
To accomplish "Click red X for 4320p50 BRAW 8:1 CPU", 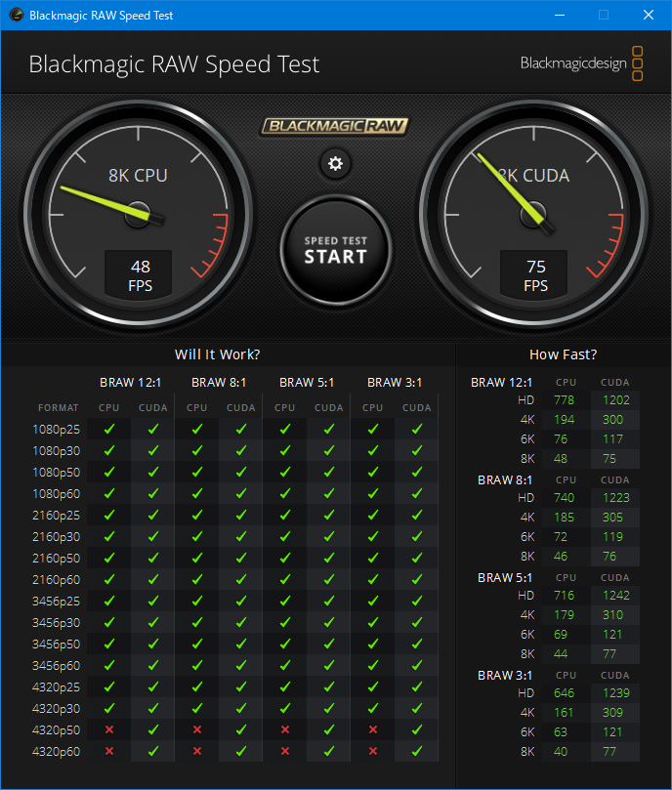I will (x=197, y=729).
